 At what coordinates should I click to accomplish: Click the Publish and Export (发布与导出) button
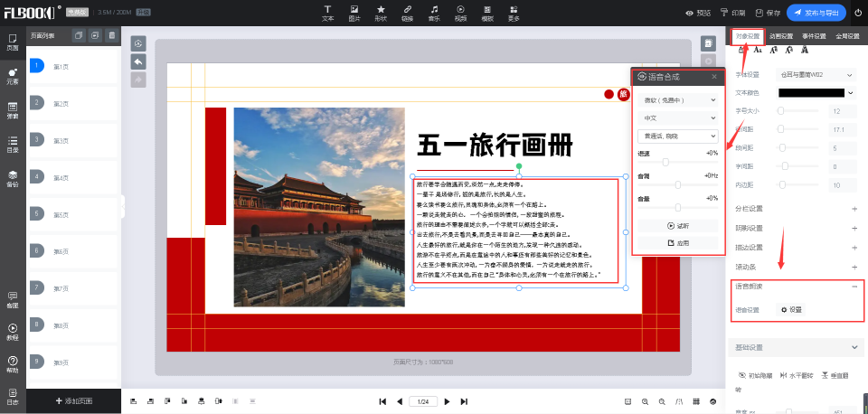816,13
